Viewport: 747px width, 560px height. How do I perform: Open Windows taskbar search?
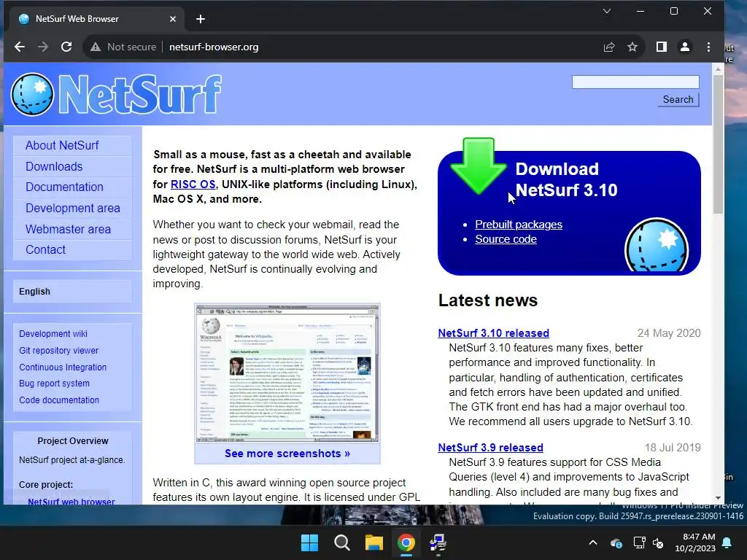342,542
